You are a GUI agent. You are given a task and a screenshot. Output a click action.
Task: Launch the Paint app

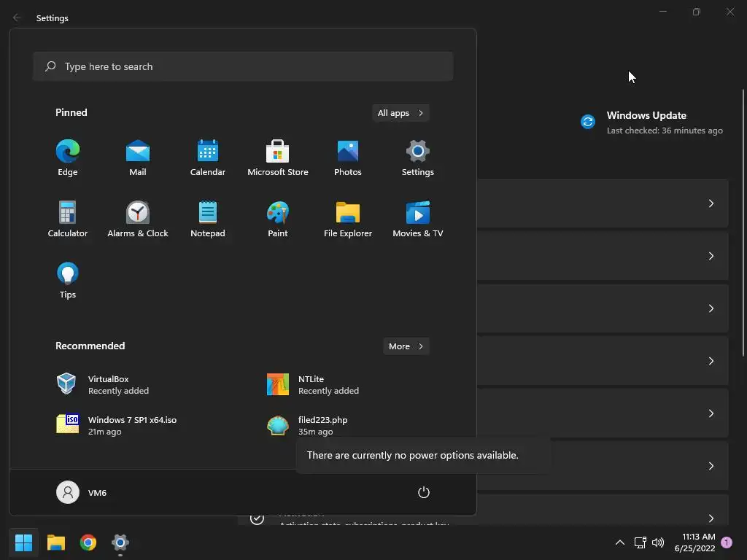click(x=278, y=219)
